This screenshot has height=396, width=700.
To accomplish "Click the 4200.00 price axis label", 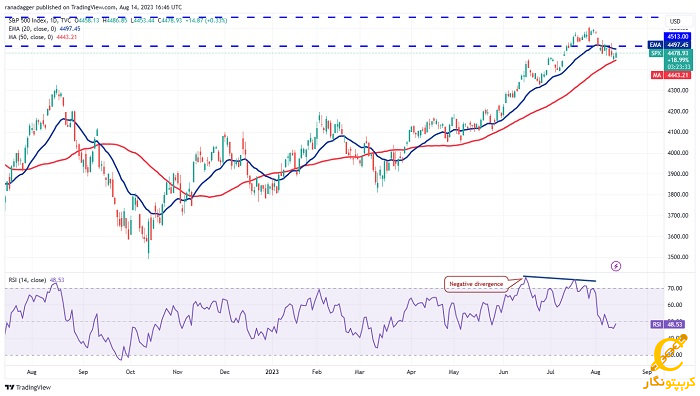I will [x=678, y=111].
